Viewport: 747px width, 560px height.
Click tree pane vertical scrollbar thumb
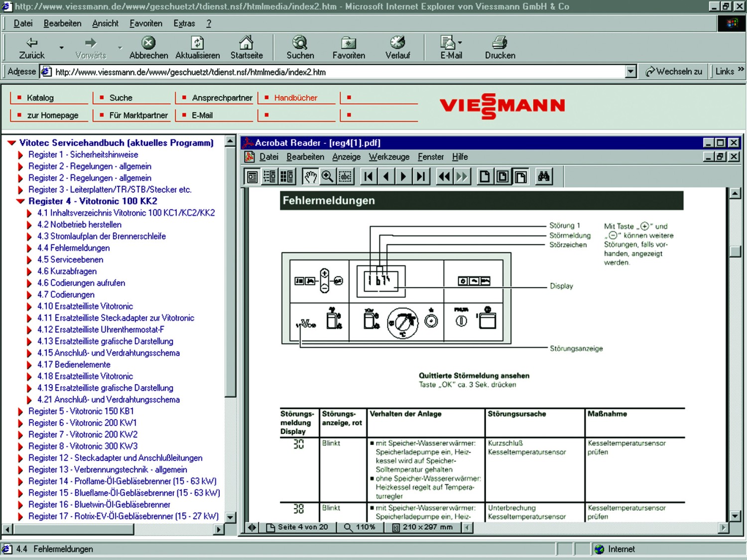pyautogui.click(x=230, y=272)
